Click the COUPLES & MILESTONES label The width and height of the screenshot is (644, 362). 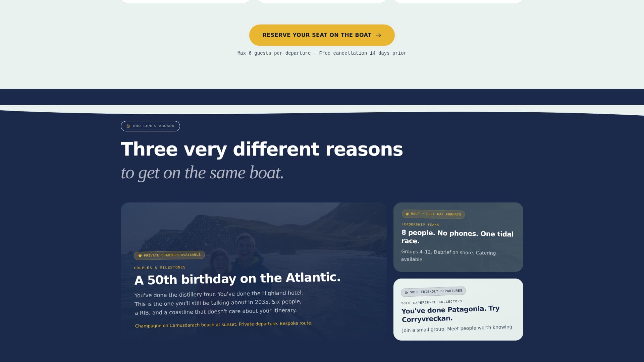[x=160, y=267]
